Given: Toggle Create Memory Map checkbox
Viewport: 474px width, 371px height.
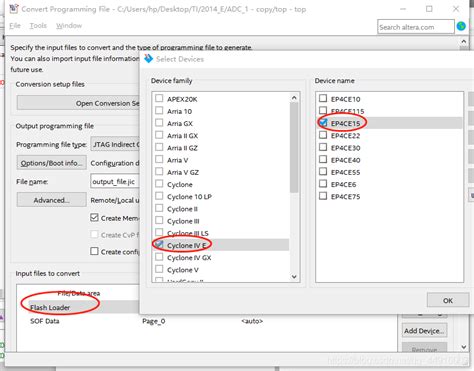Looking at the screenshot, I should coord(94,218).
